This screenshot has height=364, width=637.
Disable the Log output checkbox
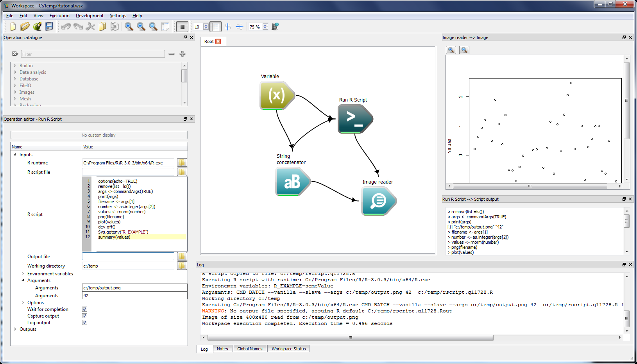[84, 323]
